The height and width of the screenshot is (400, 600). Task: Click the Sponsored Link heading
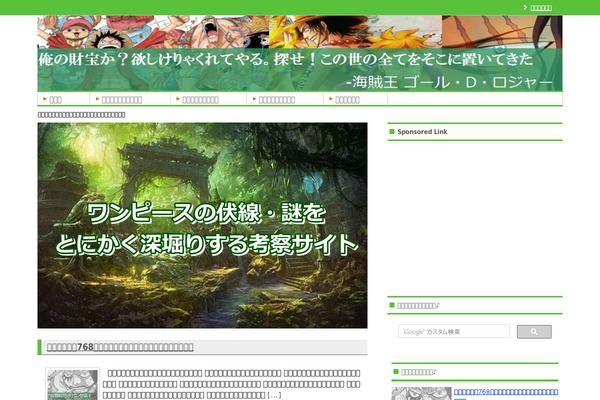pos(422,132)
